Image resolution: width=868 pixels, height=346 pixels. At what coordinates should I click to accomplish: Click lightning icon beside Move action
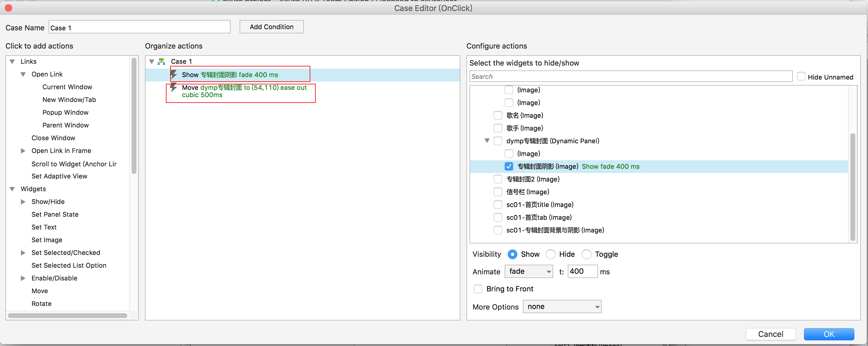(x=173, y=88)
